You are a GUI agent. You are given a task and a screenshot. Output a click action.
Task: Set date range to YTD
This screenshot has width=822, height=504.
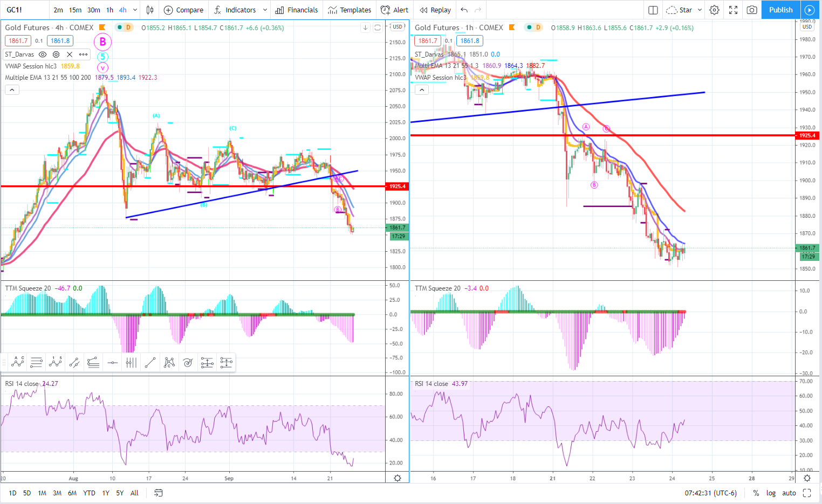[x=89, y=493]
